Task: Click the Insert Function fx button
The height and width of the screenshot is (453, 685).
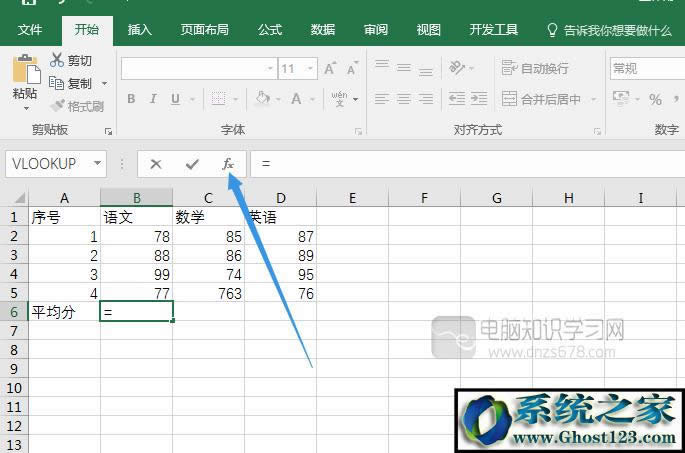Action: (227, 163)
